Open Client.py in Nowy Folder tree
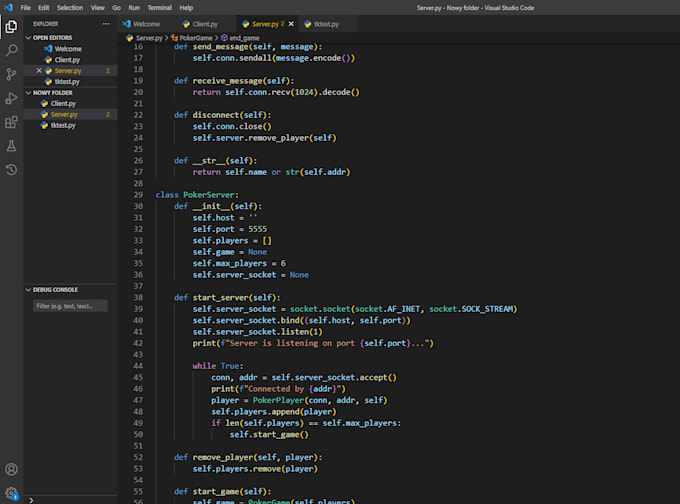680x504 pixels. (x=70, y=103)
